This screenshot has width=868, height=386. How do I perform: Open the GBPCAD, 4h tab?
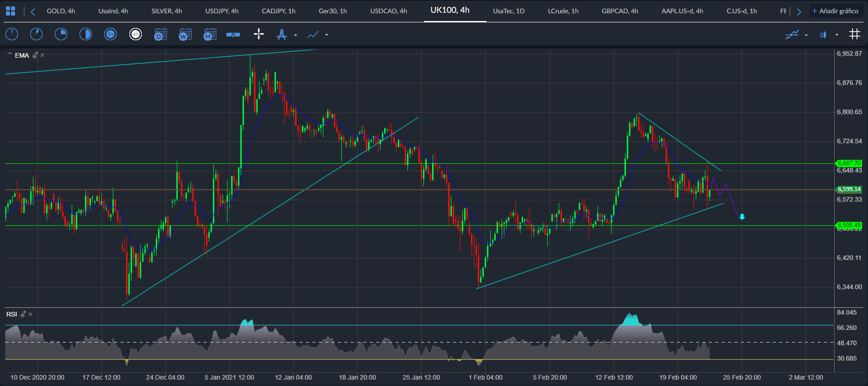pos(620,11)
